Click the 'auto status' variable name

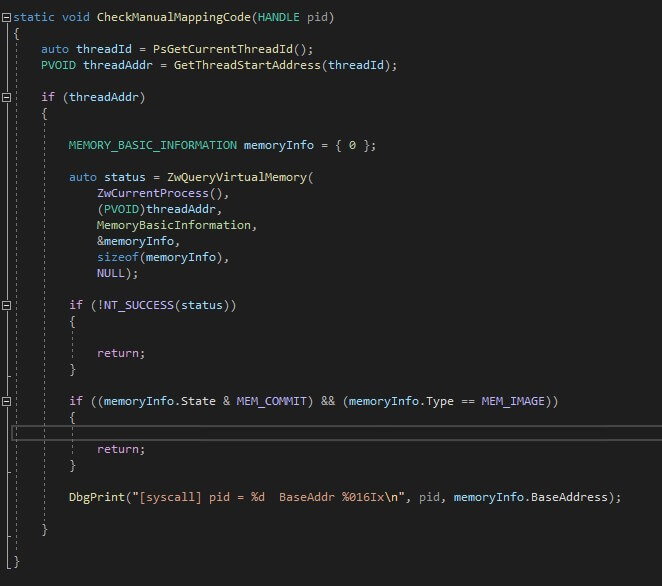(x=125, y=177)
